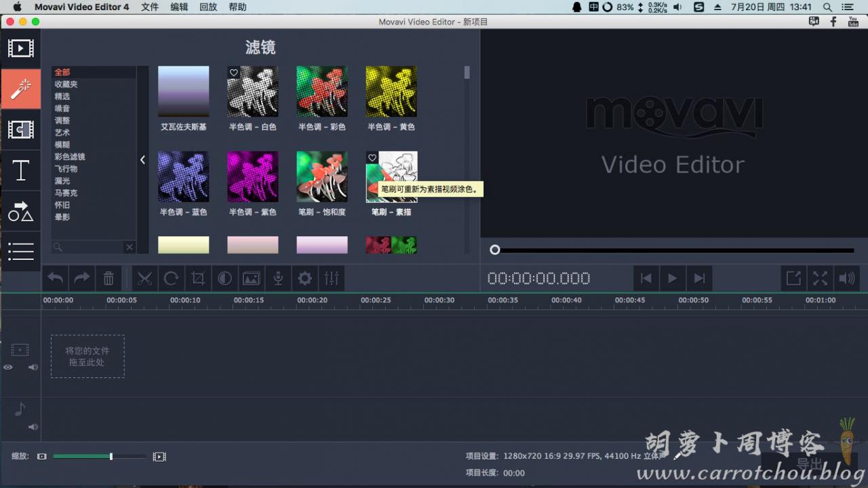
Task: Open the Shapes and callouts tab
Action: [20, 211]
